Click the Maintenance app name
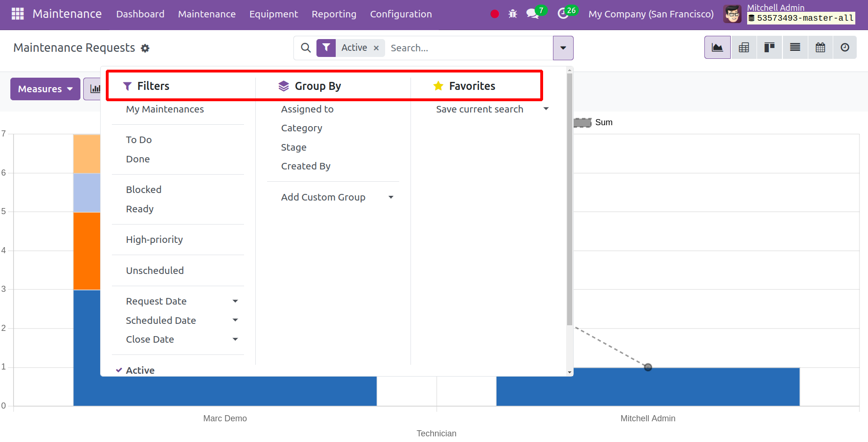 click(x=67, y=14)
